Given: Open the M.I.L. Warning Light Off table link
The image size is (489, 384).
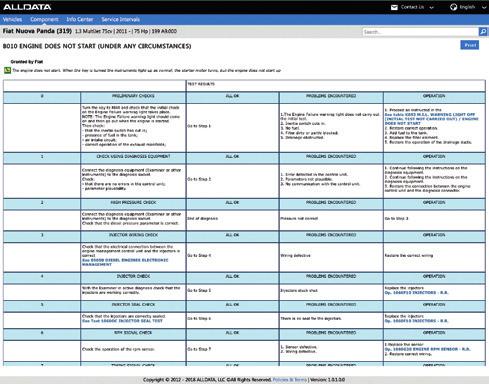Looking at the screenshot, I should tap(432, 119).
